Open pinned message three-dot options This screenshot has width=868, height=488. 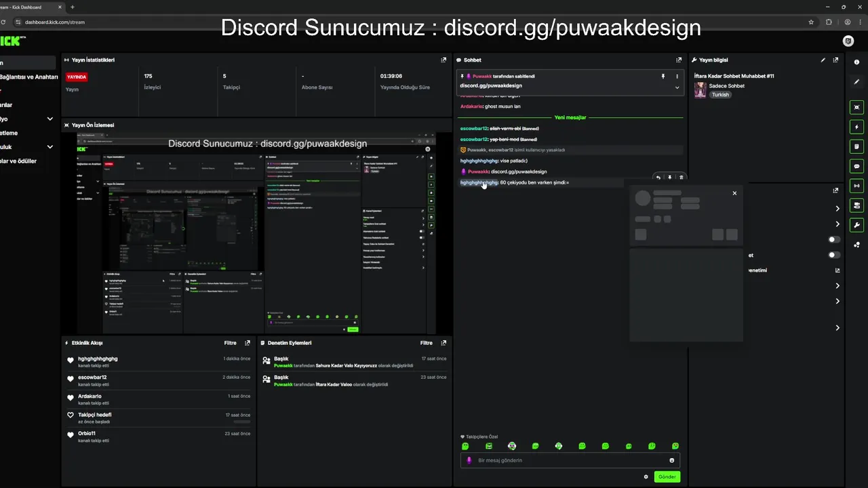[677, 77]
